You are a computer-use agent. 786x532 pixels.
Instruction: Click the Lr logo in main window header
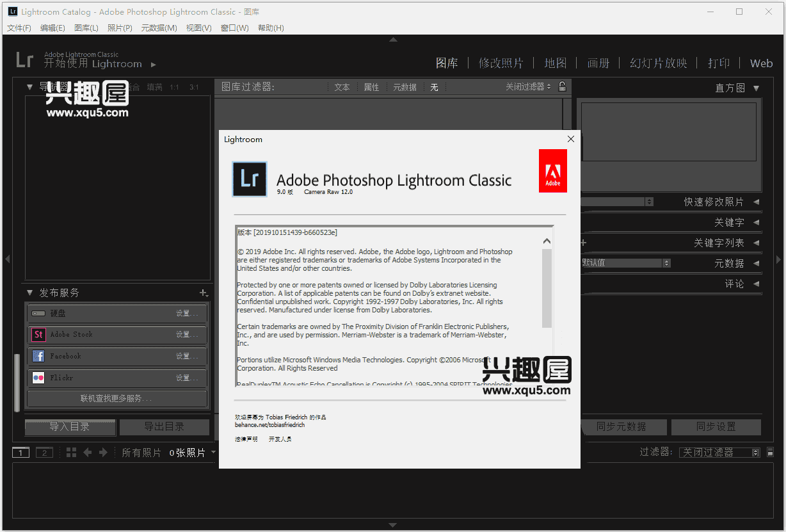[x=24, y=60]
